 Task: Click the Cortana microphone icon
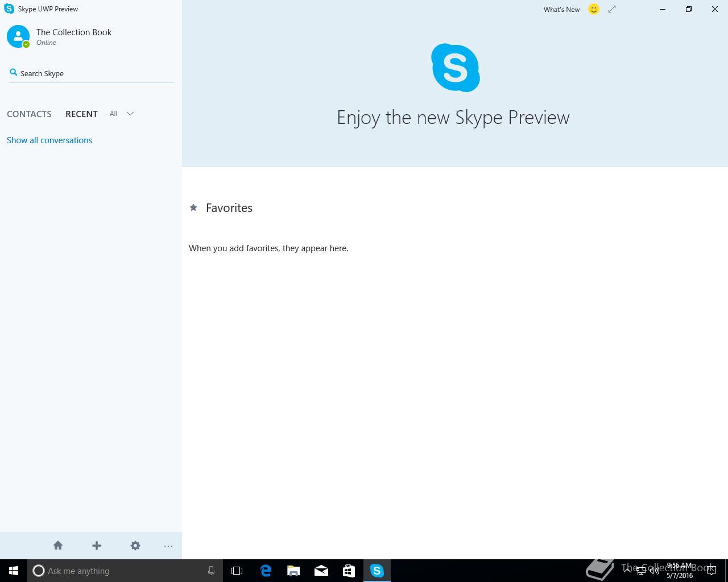(211, 571)
